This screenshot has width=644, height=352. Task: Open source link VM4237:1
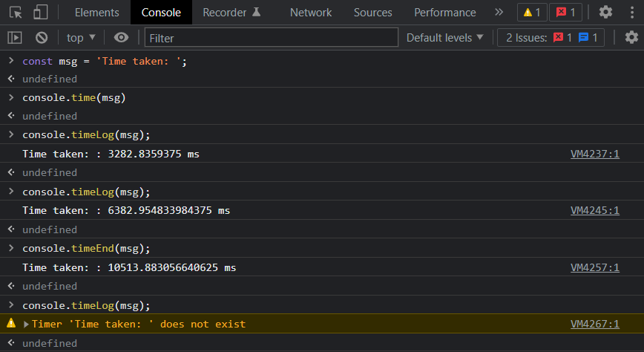[595, 154]
